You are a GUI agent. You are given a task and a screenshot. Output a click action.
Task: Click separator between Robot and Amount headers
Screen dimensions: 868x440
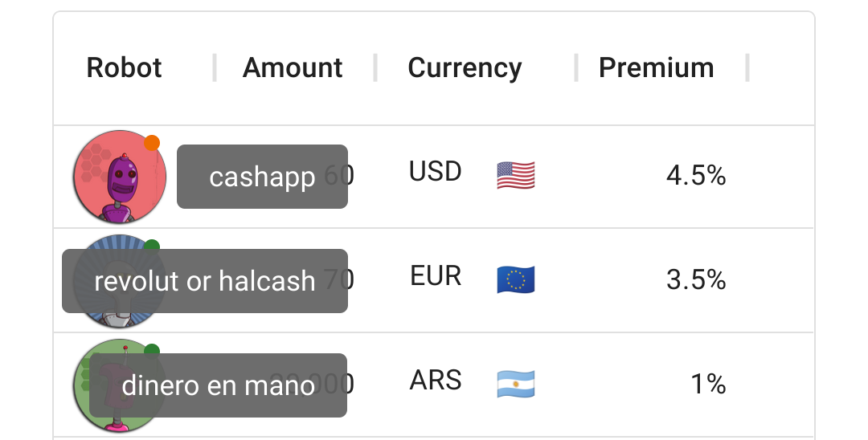click(x=215, y=68)
